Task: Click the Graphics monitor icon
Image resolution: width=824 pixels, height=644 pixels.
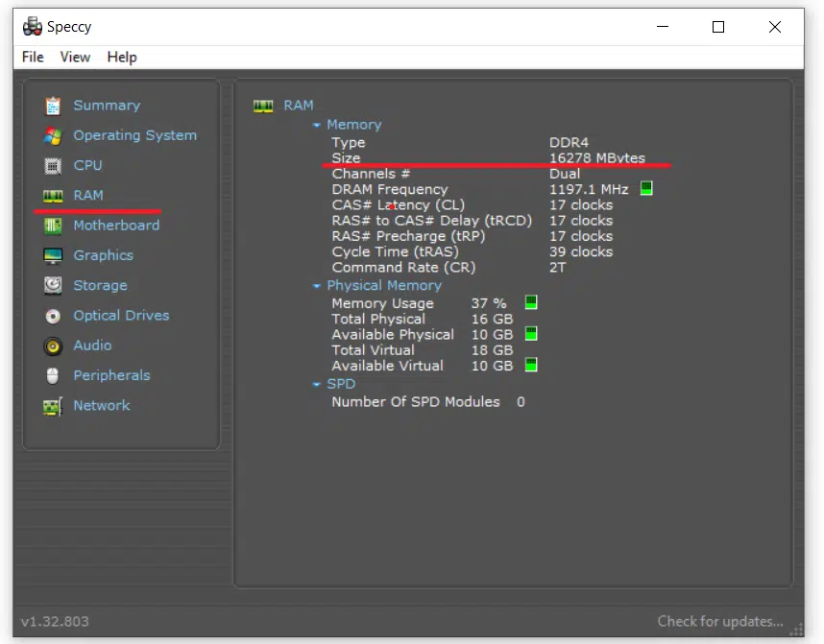Action: 53,255
